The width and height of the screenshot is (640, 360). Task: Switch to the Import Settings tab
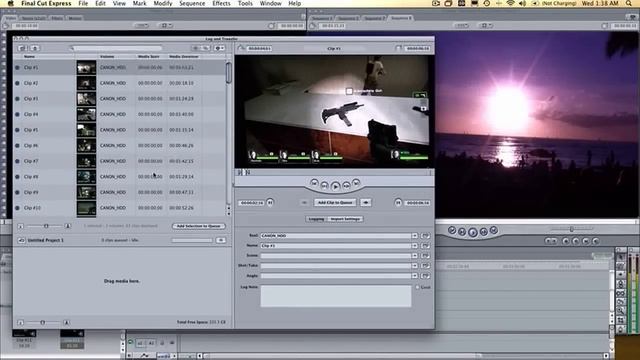coord(345,219)
